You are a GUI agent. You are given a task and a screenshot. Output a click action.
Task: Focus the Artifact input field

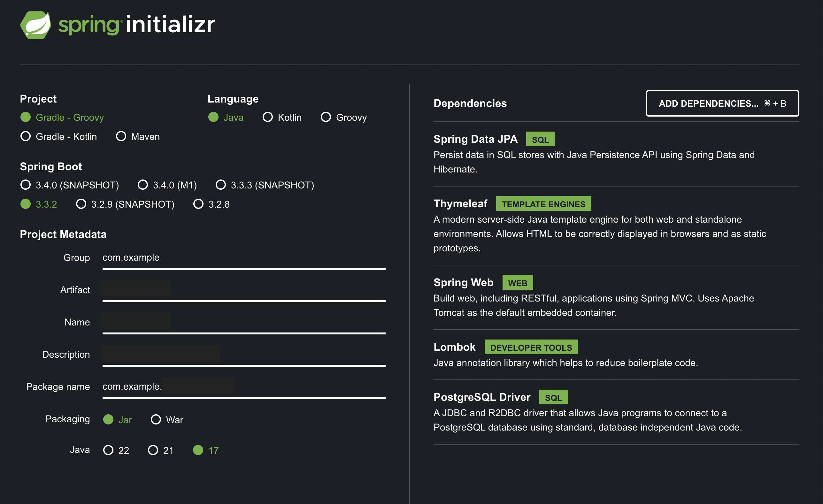pyautogui.click(x=244, y=290)
